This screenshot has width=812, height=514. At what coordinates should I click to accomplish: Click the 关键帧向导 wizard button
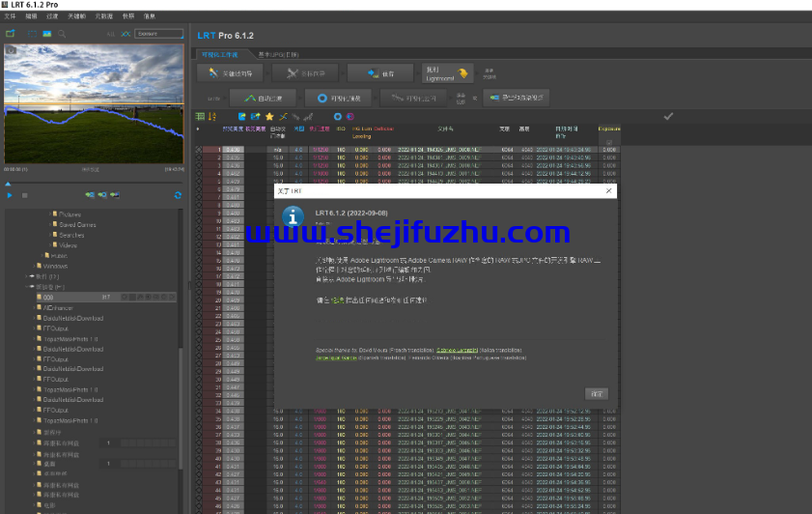point(231,73)
